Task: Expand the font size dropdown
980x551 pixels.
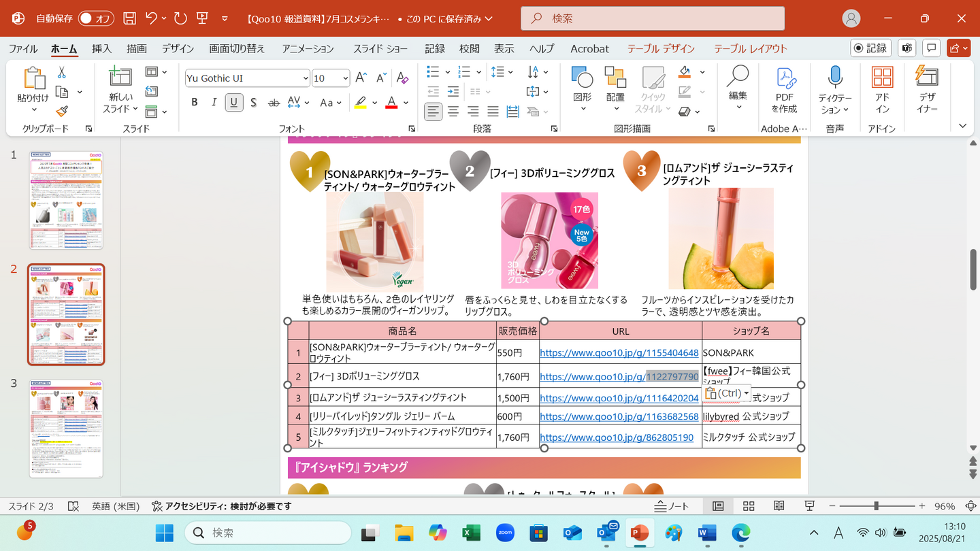Action: point(345,78)
